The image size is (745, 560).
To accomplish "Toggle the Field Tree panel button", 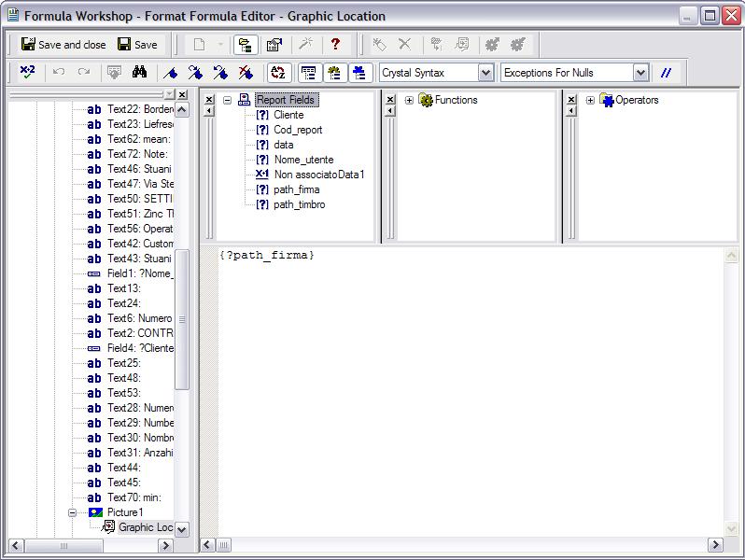I will pos(309,73).
